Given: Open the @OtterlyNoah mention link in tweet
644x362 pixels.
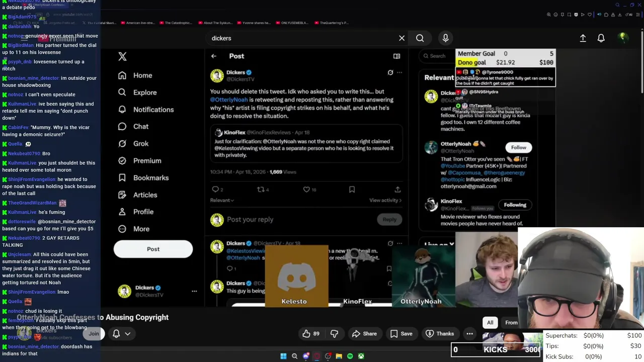Looking at the screenshot, I should (x=229, y=100).
